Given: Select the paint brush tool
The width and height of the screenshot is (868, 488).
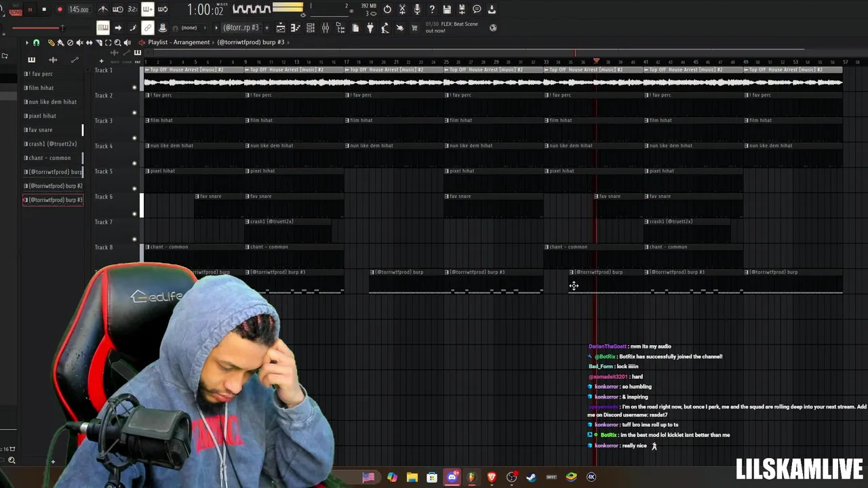Looking at the screenshot, I should click(x=60, y=42).
